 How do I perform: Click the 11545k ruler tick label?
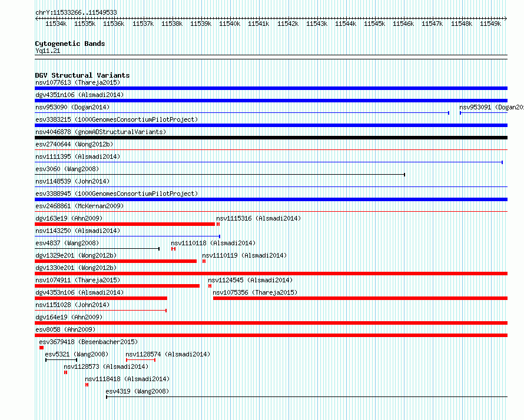point(374,24)
